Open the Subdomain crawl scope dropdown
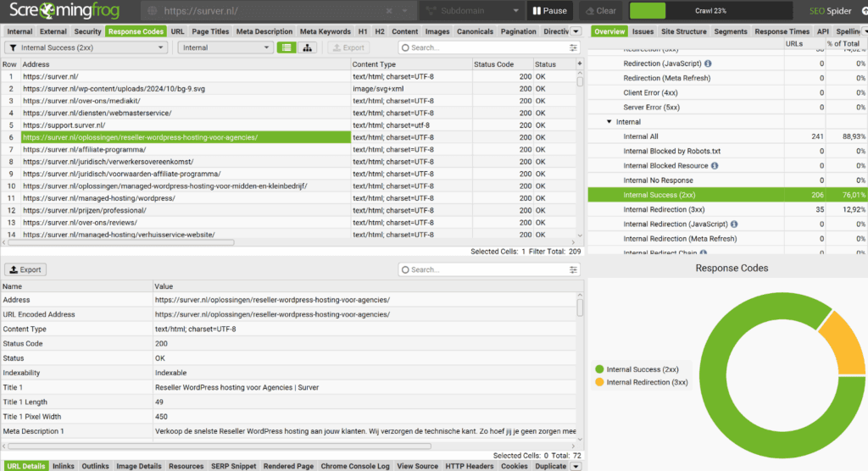Screen dimensions: 868x471 click(x=472, y=10)
